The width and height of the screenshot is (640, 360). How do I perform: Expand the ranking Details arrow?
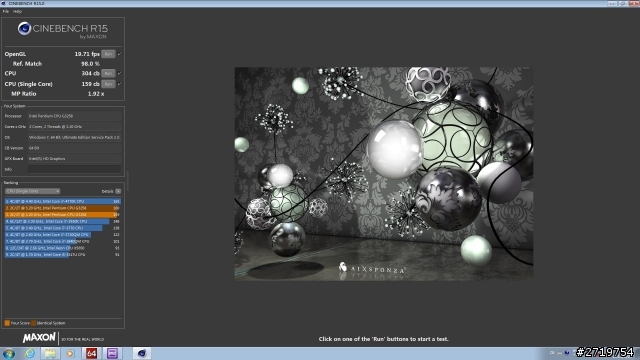pos(118,191)
